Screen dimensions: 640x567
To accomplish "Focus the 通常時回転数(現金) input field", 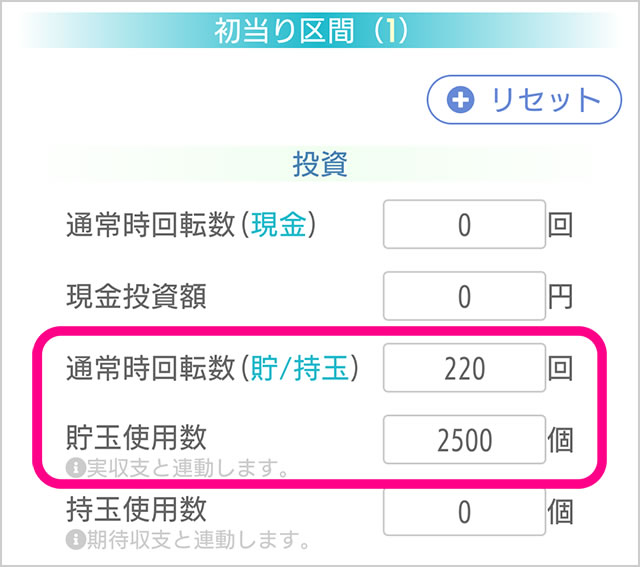I will 464,225.
